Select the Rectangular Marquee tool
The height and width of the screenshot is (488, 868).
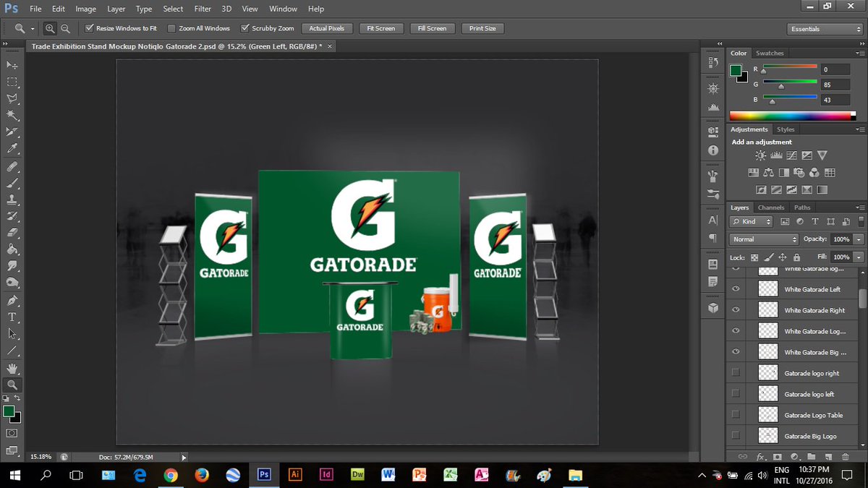[x=12, y=82]
